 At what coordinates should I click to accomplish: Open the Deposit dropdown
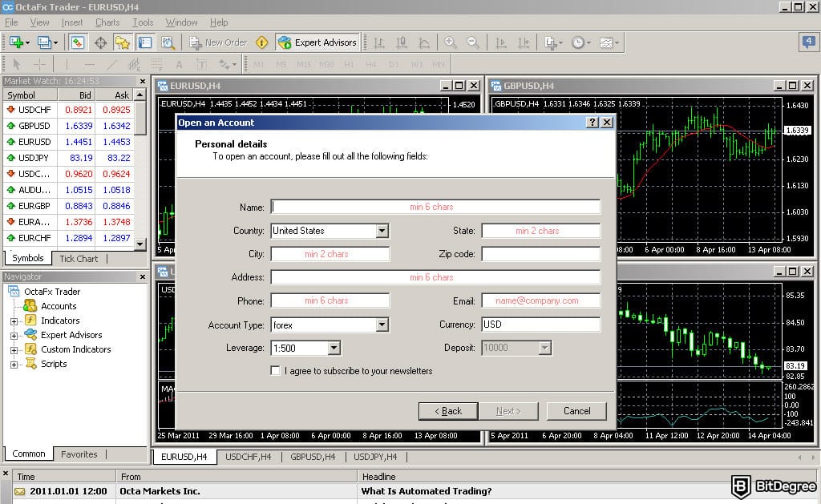545,348
